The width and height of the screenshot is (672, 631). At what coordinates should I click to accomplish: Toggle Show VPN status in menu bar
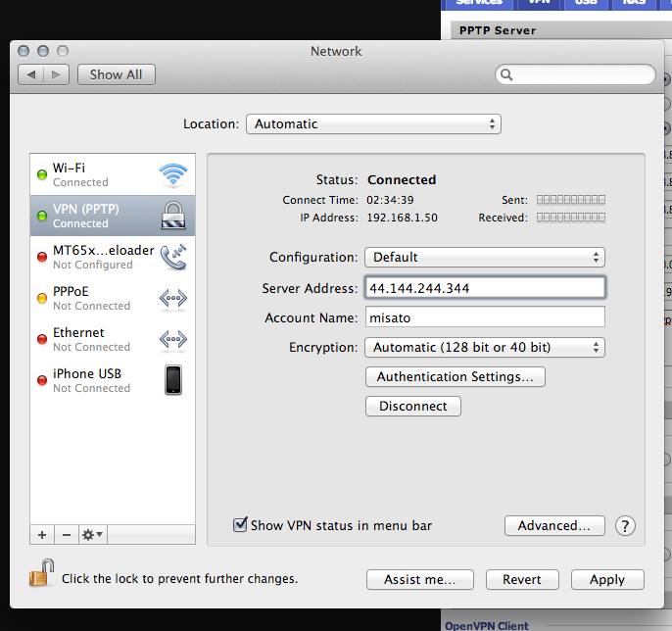[x=240, y=525]
